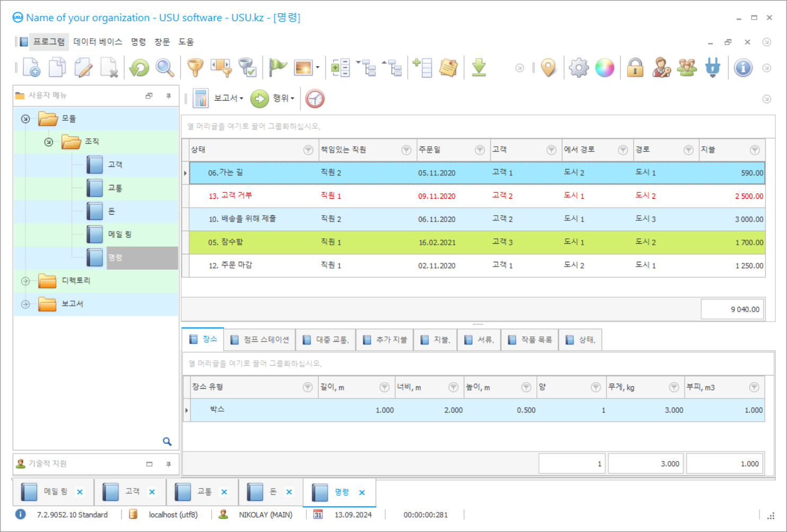Open the 프로그램 menu
This screenshot has width=787, height=532.
pyautogui.click(x=49, y=42)
